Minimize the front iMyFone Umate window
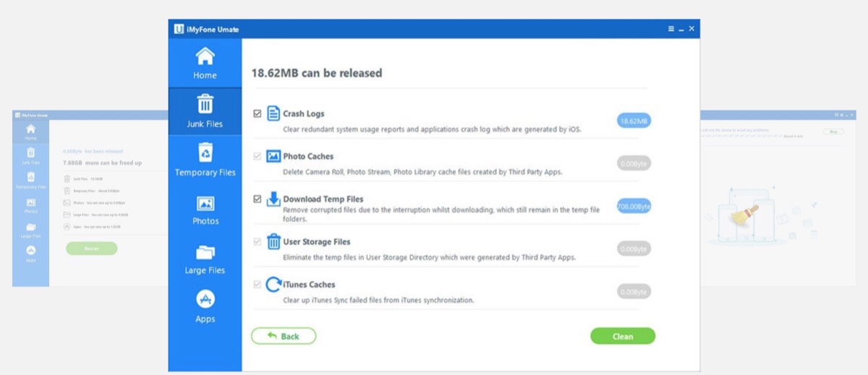 tap(681, 29)
